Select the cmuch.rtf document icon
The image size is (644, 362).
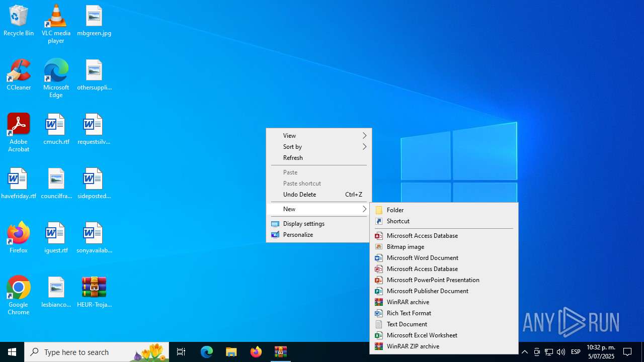tap(56, 129)
